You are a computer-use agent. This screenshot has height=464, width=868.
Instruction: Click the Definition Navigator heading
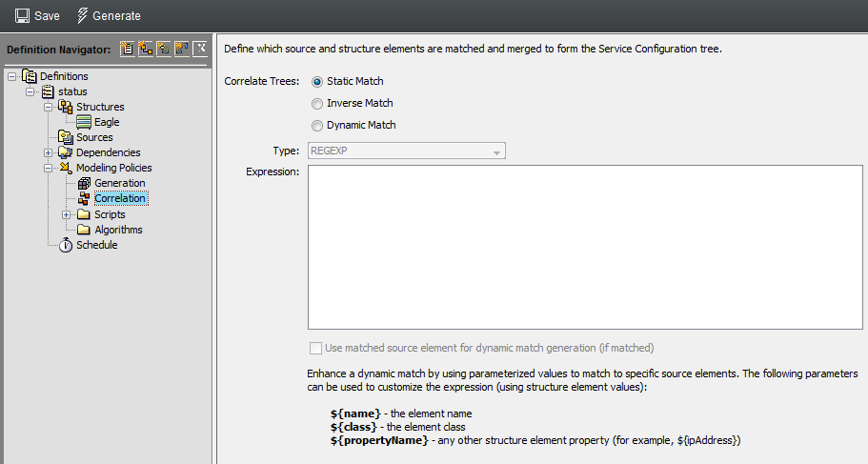point(59,50)
